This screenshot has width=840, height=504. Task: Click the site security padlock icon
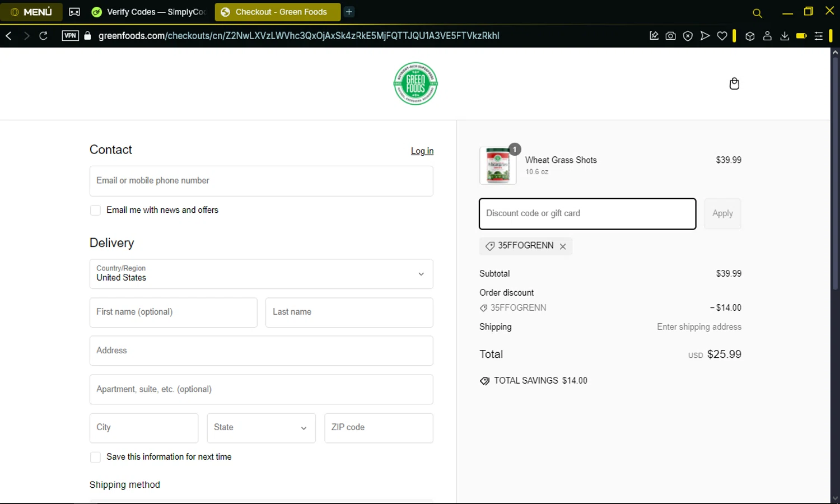[x=87, y=36]
